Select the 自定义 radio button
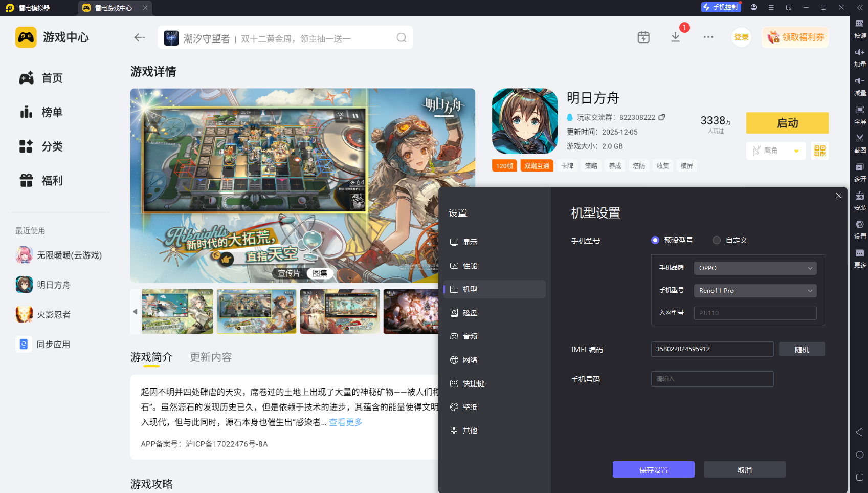868x493 pixels. (716, 240)
